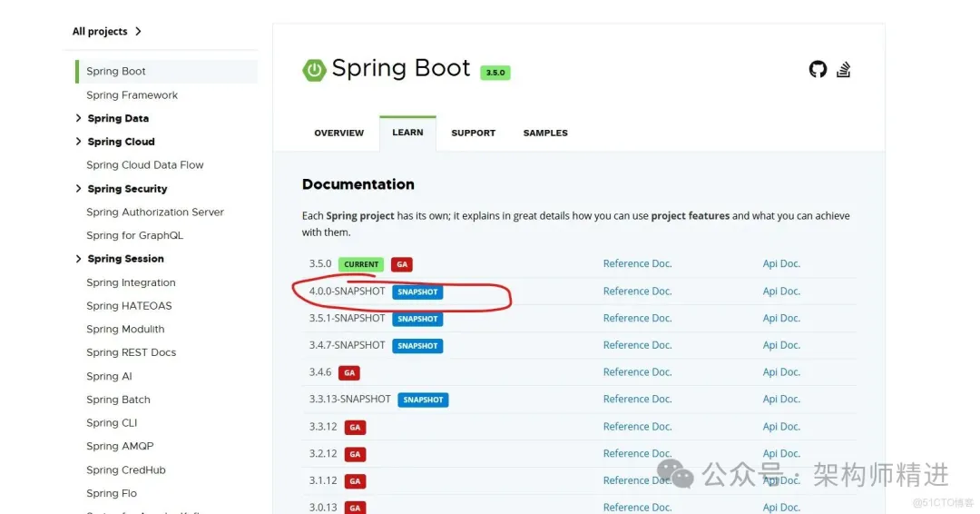The image size is (980, 514).
Task: Click the GA badge on 3.1.12 row
Action: tap(355, 481)
